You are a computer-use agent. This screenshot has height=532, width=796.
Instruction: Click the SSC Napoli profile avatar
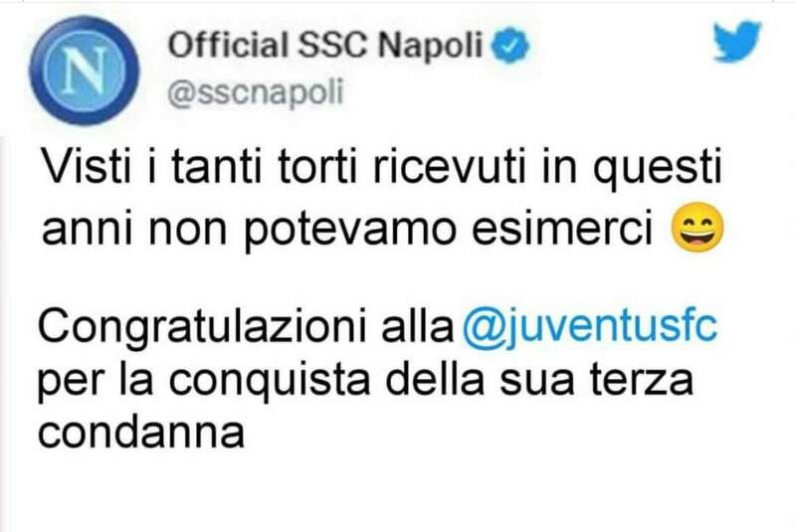tap(79, 74)
